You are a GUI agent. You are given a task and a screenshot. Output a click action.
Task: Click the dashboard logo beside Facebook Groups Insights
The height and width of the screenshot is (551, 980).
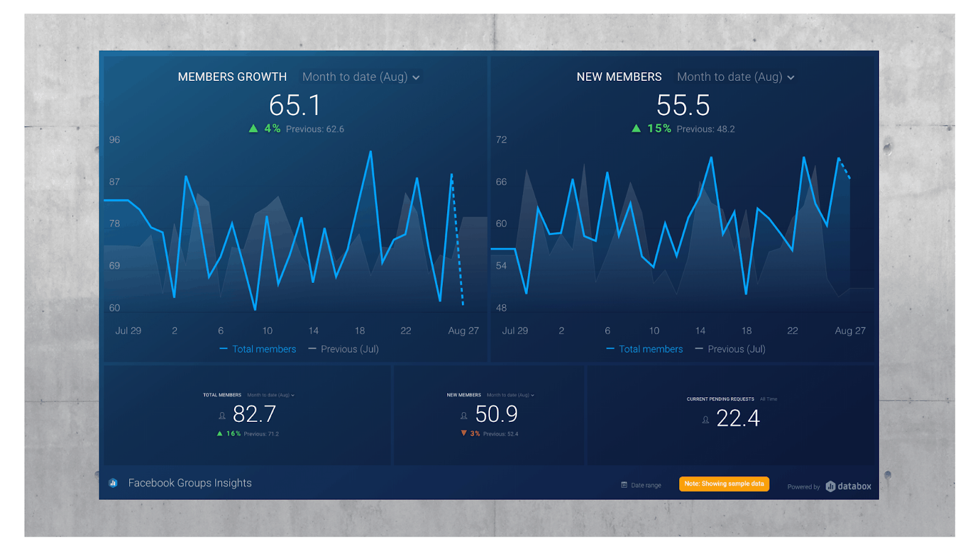(x=113, y=483)
